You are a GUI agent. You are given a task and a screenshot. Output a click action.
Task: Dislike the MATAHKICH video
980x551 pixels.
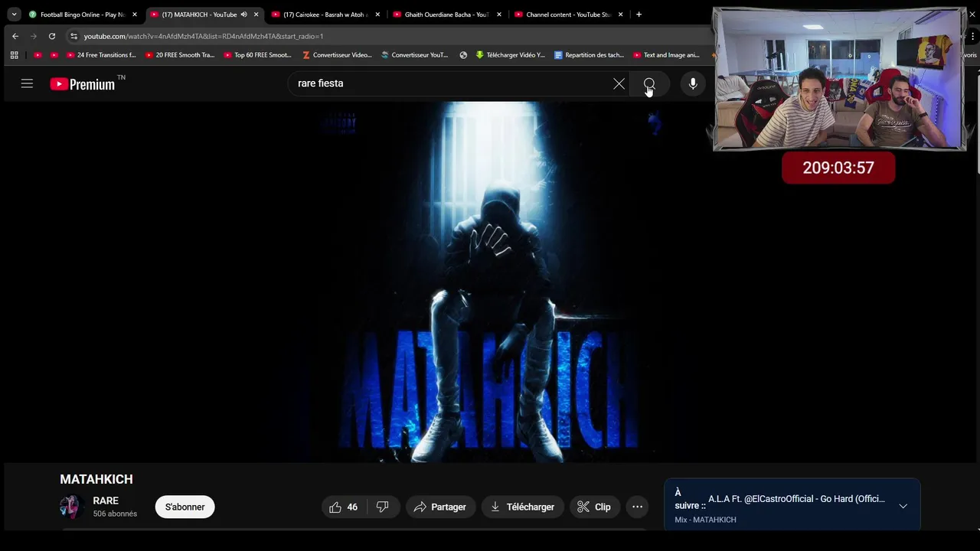pyautogui.click(x=383, y=507)
